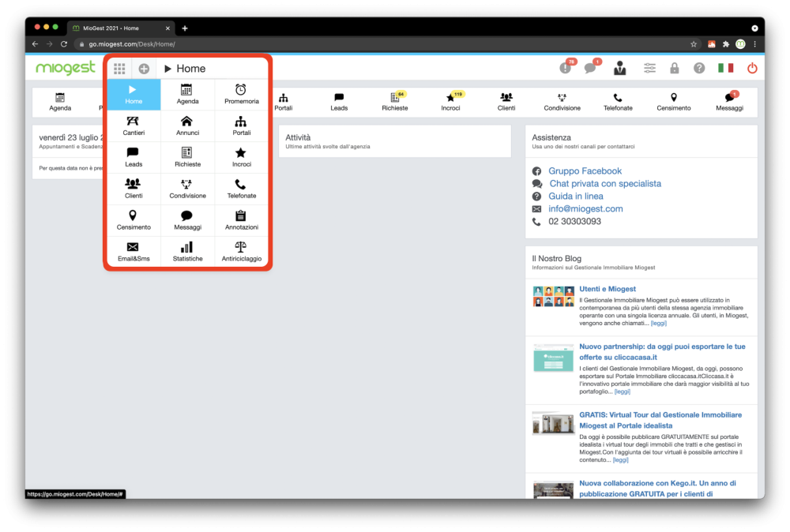The image size is (790, 532).
Task: Open Portali in the top toolbar
Action: pyautogui.click(x=284, y=102)
